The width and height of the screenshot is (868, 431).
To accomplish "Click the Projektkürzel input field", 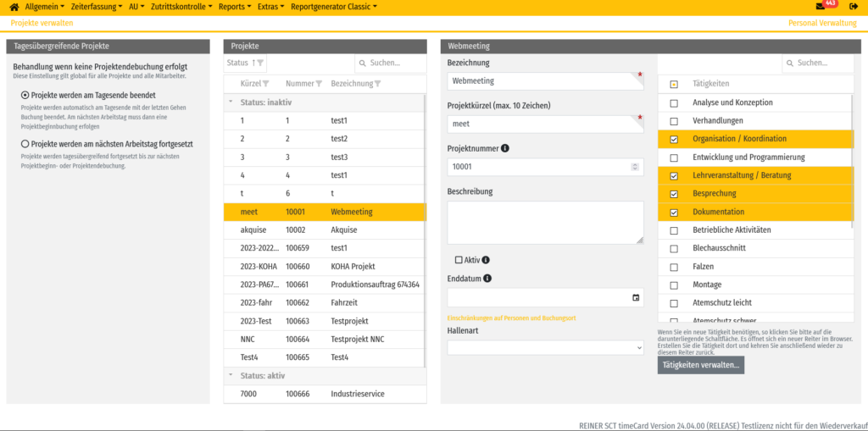I will tap(545, 124).
